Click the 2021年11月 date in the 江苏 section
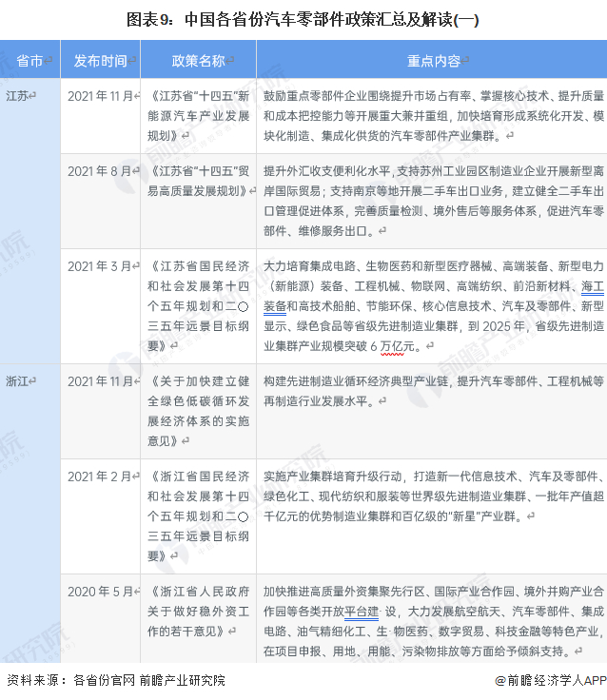 pos(101,96)
